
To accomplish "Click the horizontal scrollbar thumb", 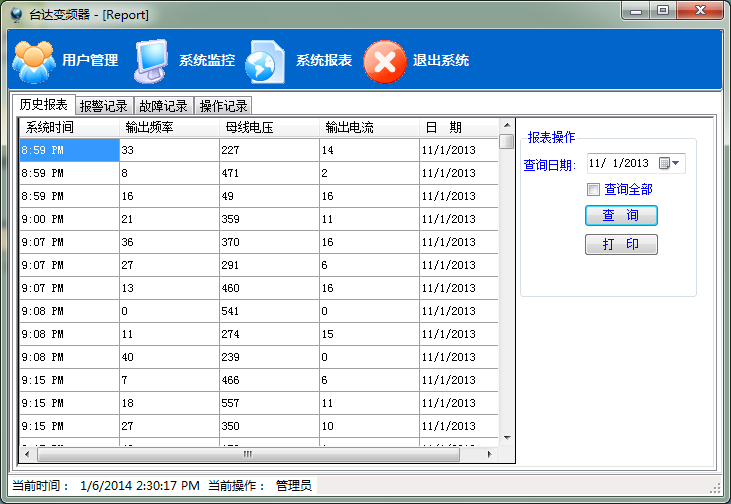I will [x=247, y=454].
